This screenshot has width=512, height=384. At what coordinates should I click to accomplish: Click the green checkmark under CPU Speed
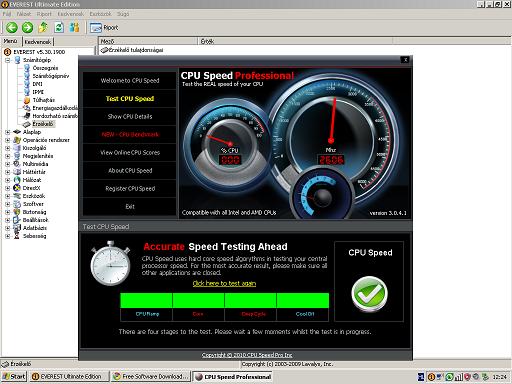click(x=369, y=294)
